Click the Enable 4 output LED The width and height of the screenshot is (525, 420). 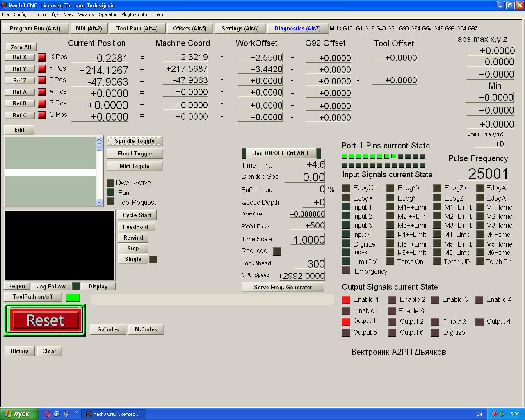click(x=479, y=300)
